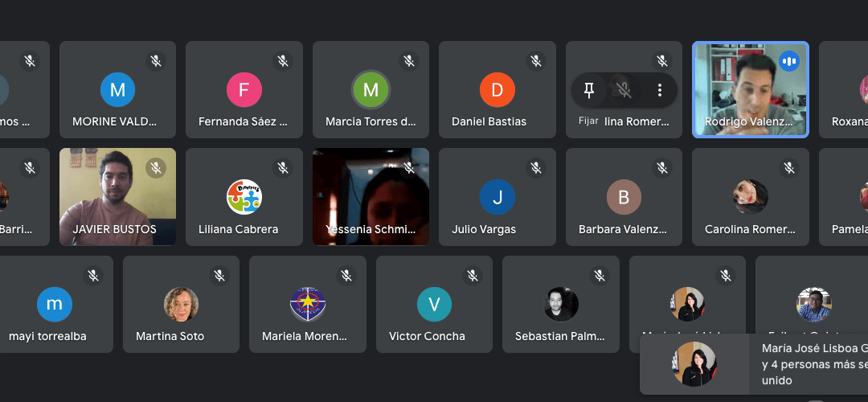This screenshot has width=868, height=402.
Task: Click the name label 'Yessenia Schmi...'
Action: [371, 228]
